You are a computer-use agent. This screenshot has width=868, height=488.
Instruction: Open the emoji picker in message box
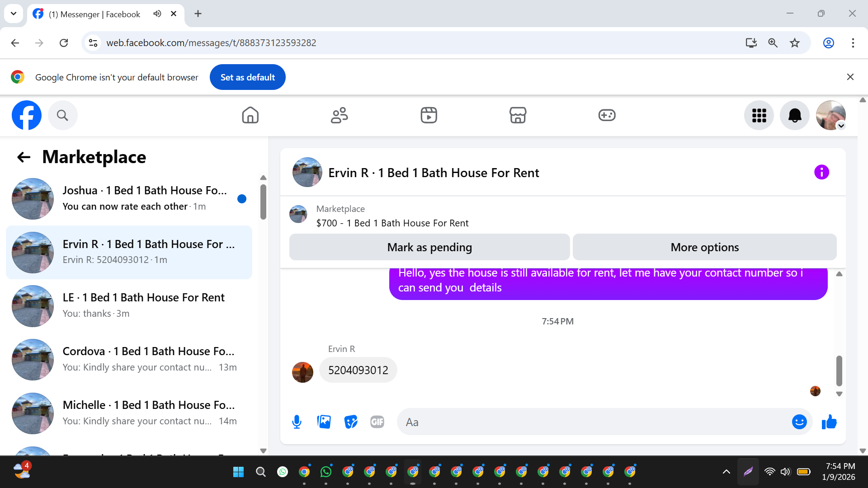(799, 422)
